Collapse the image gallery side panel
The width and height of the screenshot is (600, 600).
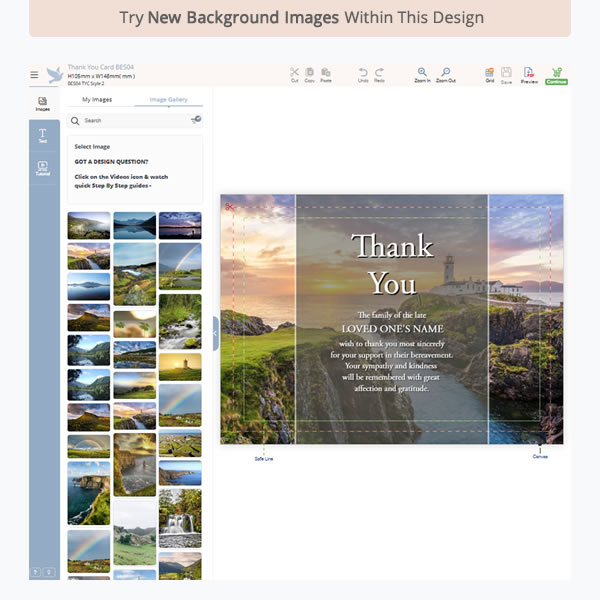pos(215,333)
